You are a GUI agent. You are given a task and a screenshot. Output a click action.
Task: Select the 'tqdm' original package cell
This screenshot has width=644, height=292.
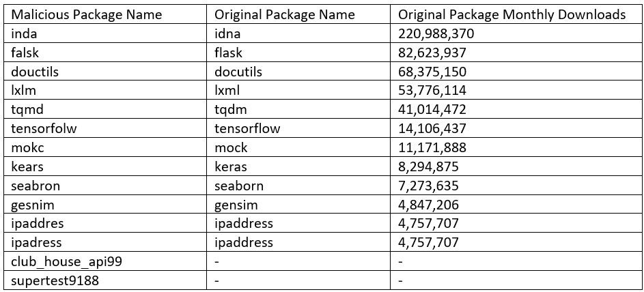click(298, 109)
